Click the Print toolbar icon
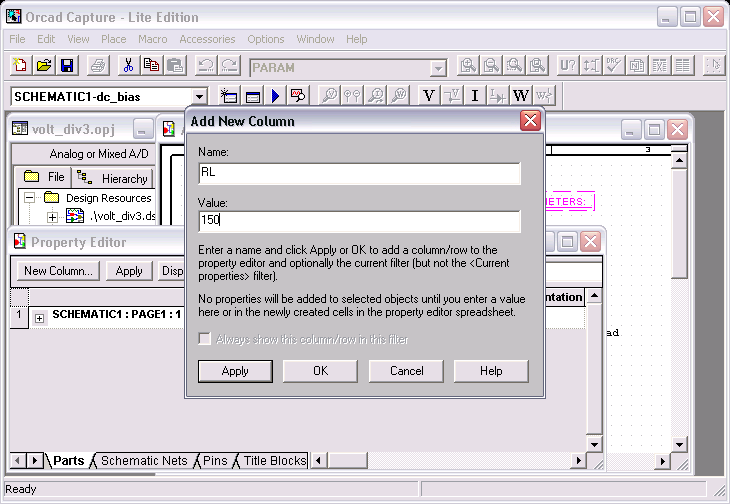 [98, 66]
